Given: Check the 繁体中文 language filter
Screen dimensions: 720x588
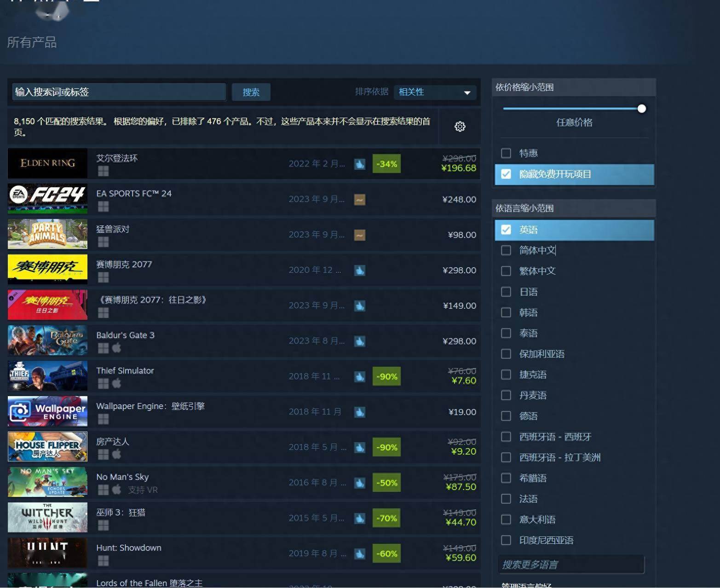Looking at the screenshot, I should point(506,271).
